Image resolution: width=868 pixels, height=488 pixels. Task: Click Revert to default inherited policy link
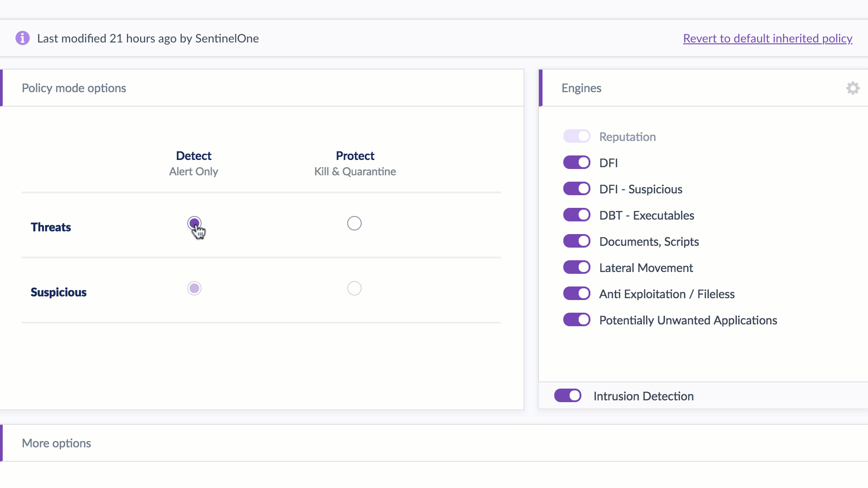coord(767,38)
